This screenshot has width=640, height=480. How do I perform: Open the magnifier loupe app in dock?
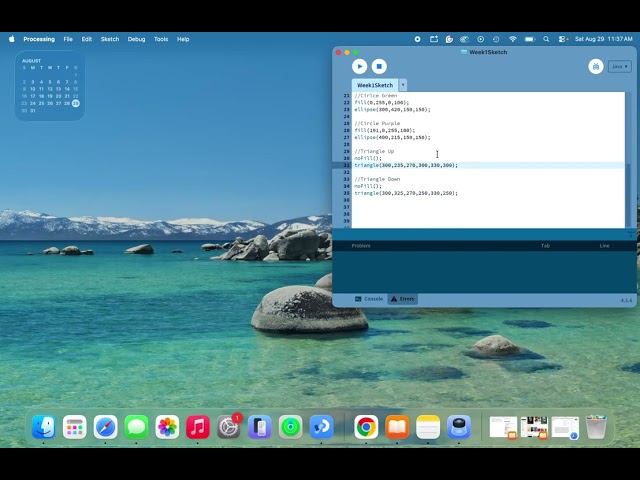pyautogui.click(x=459, y=427)
